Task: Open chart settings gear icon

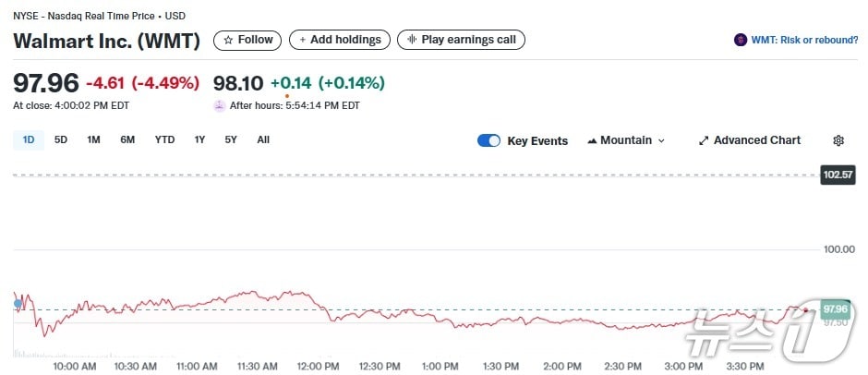Action: (838, 140)
